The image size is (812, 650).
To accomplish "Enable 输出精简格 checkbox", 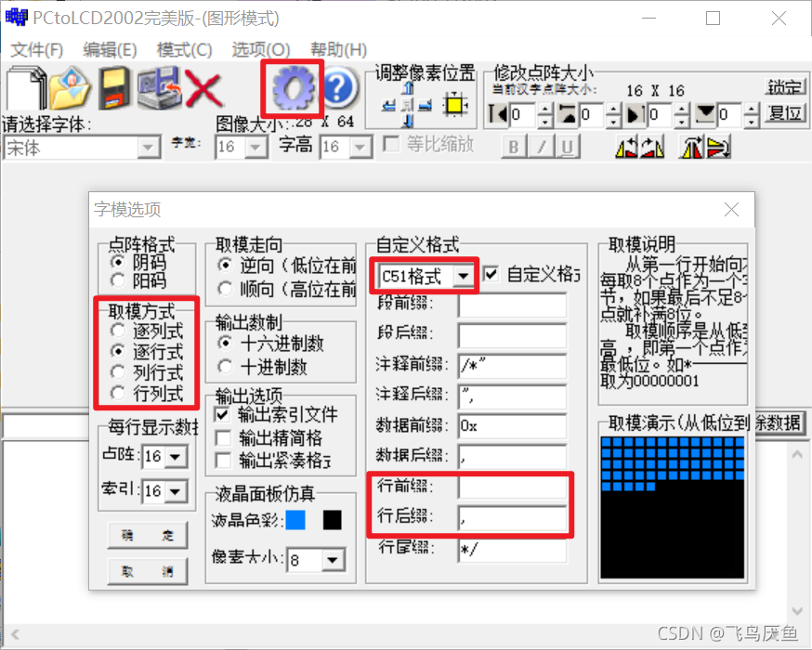I will (223, 437).
